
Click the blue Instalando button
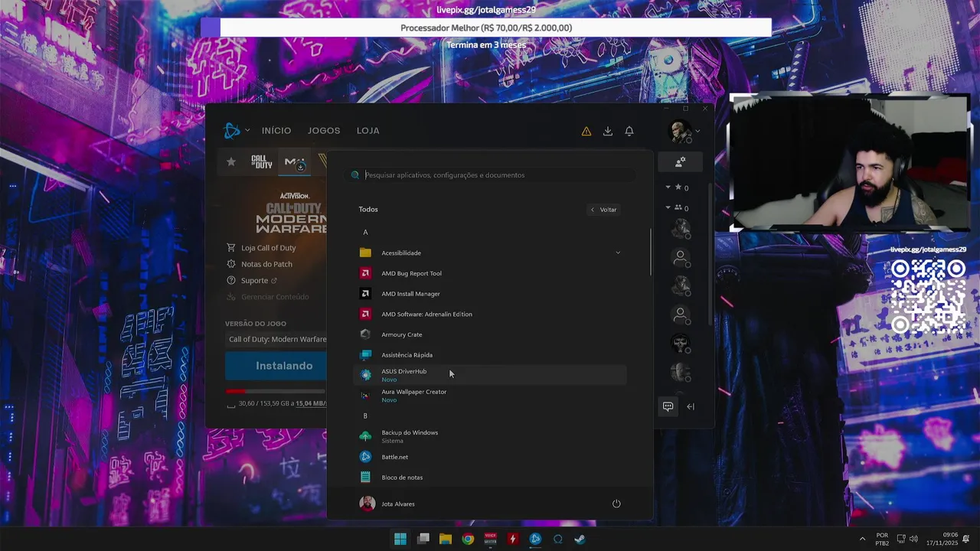(276, 366)
